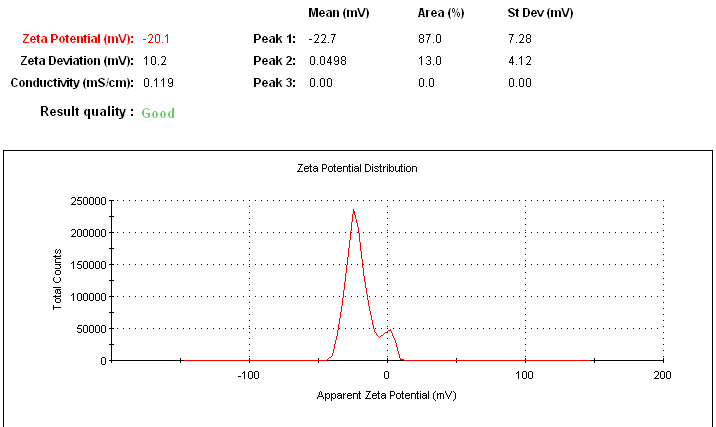
Task: Click the 'Total Counts' y-axis label
Action: [x=58, y=280]
